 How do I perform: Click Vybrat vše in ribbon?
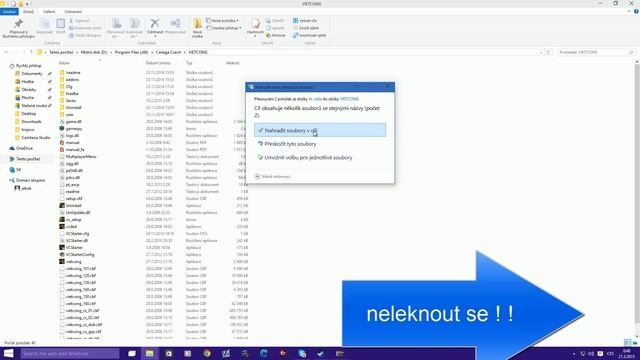pyautogui.click(x=304, y=20)
